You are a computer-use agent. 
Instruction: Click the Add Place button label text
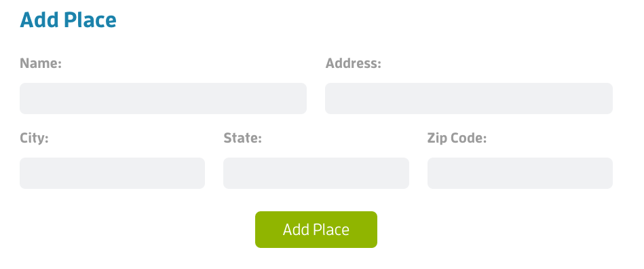[x=316, y=230]
